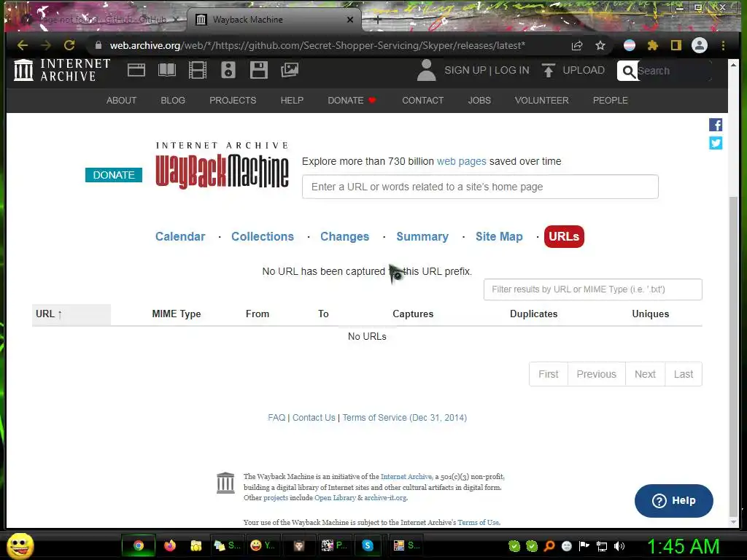Switch to the Wayback Machine browser tab
This screenshot has height=560, width=747.
point(274,20)
